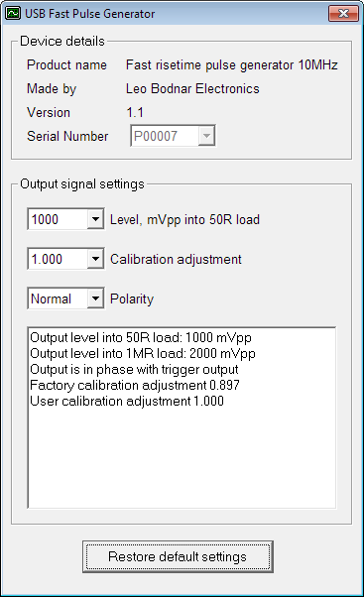Click Restore default settings button
The image size is (364, 597).
(x=178, y=556)
